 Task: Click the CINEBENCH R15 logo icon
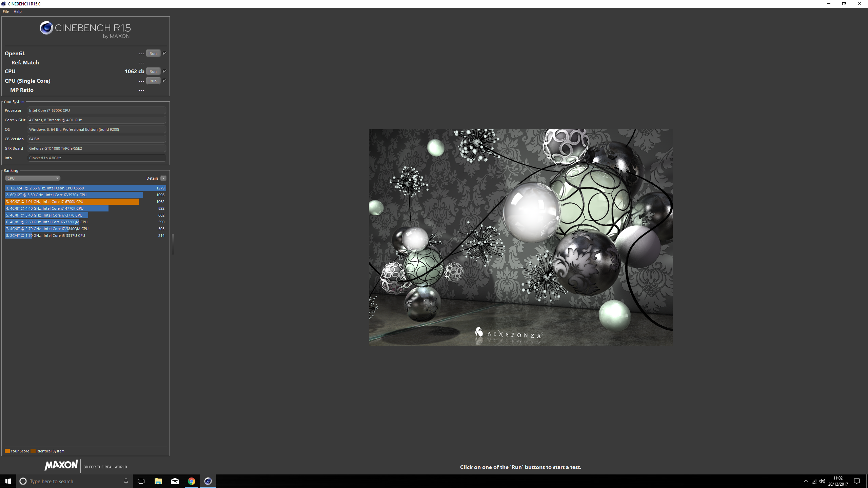click(46, 28)
